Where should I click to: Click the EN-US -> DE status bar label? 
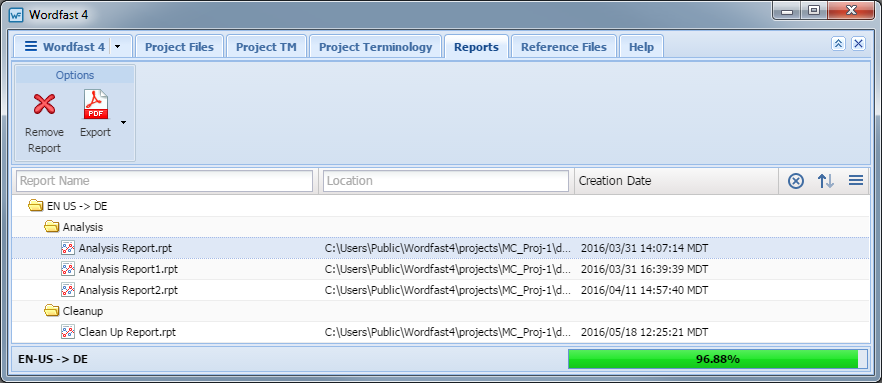click(x=53, y=359)
